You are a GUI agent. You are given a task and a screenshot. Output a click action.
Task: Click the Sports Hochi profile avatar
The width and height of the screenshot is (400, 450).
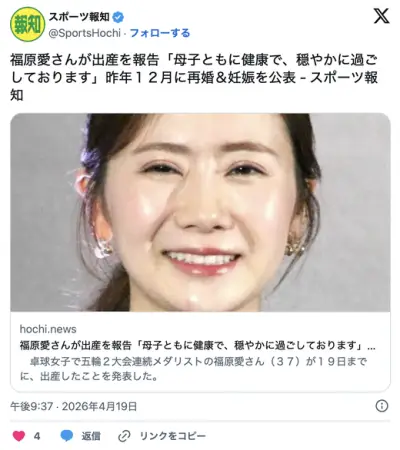coord(27,24)
